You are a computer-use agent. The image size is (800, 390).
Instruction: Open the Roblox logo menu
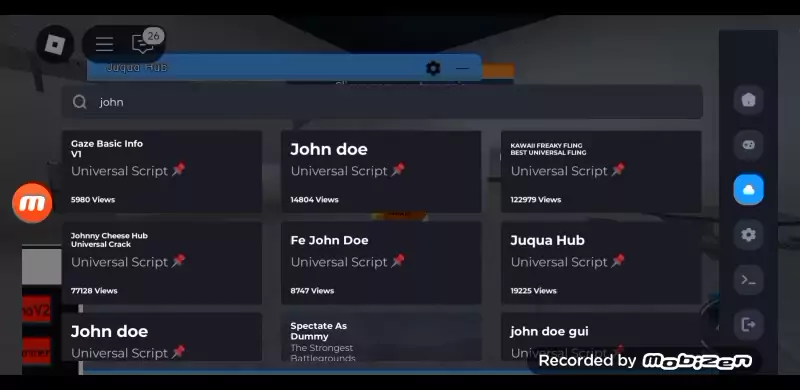(55, 44)
